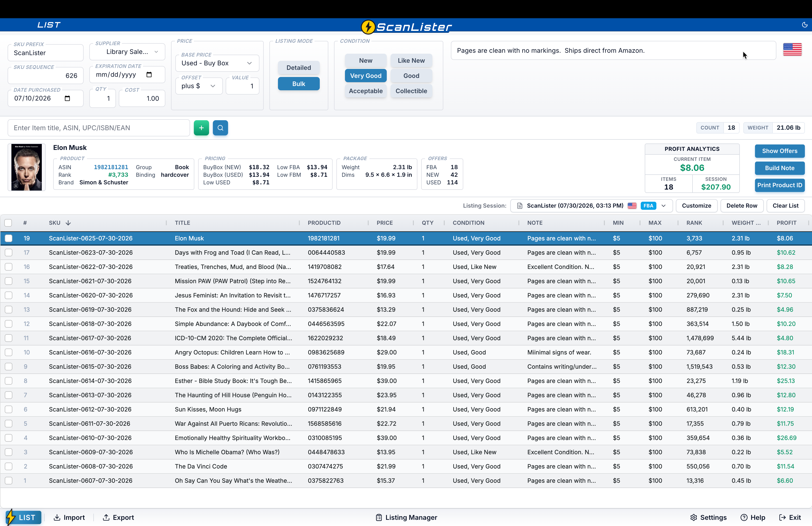Image resolution: width=812 pixels, height=526 pixels.
Task: Click the Help question mark icon
Action: point(744,517)
